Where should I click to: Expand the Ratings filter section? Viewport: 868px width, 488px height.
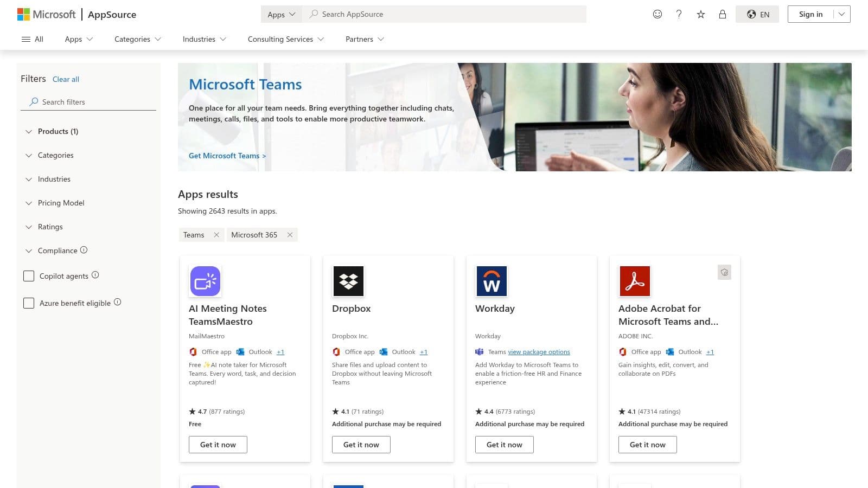[50, 227]
